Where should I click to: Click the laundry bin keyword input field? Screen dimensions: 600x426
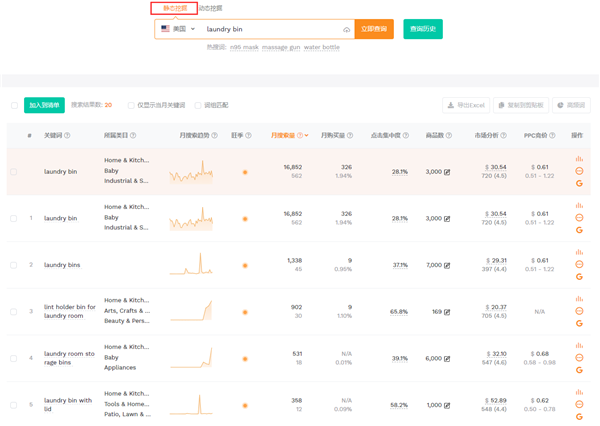[270, 29]
